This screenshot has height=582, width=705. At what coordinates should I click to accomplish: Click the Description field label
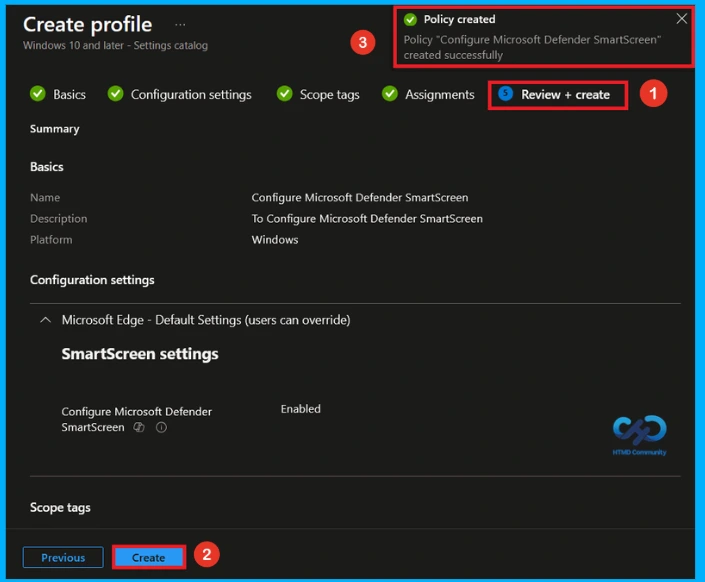pyautogui.click(x=58, y=219)
